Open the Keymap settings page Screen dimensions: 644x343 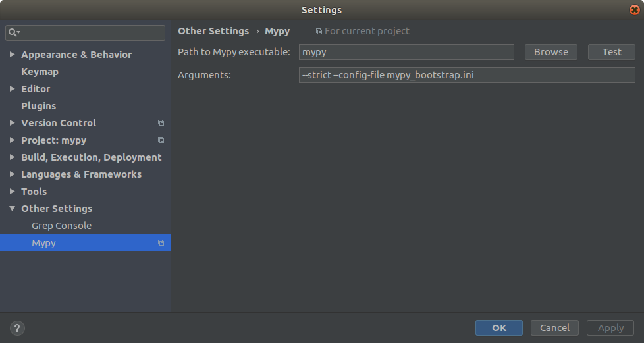(x=40, y=72)
